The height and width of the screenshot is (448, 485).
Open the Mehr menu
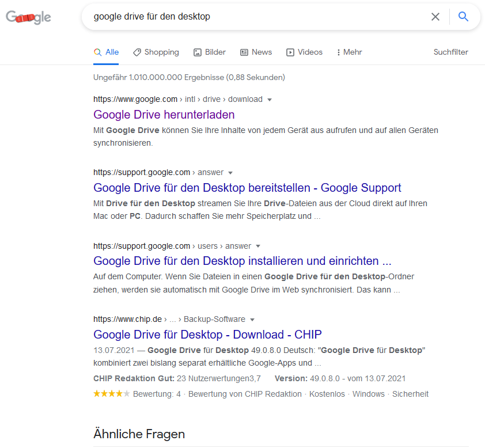350,52
